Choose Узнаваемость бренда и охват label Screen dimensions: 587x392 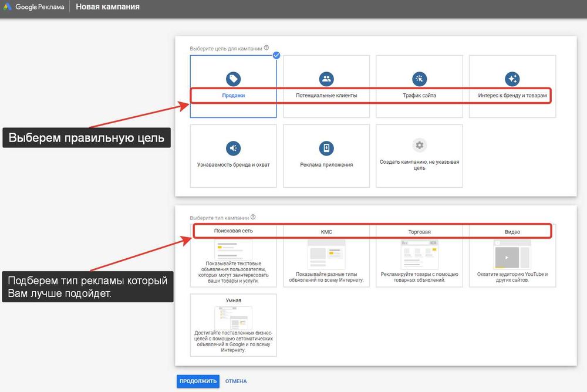[x=233, y=165]
